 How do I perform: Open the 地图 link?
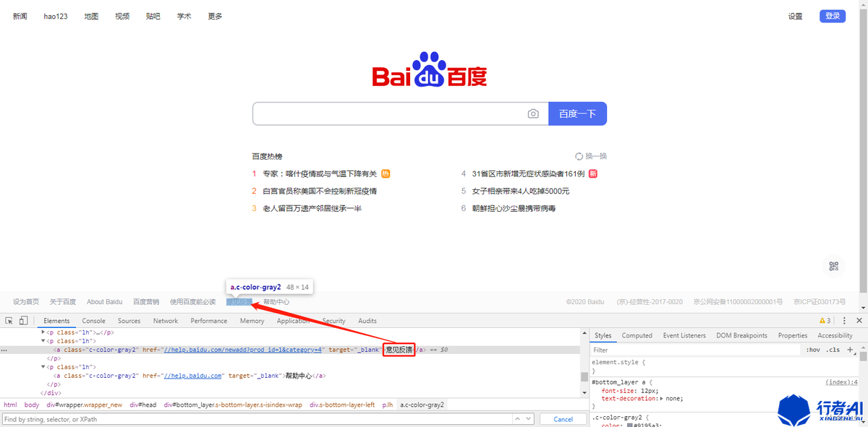pyautogui.click(x=91, y=16)
